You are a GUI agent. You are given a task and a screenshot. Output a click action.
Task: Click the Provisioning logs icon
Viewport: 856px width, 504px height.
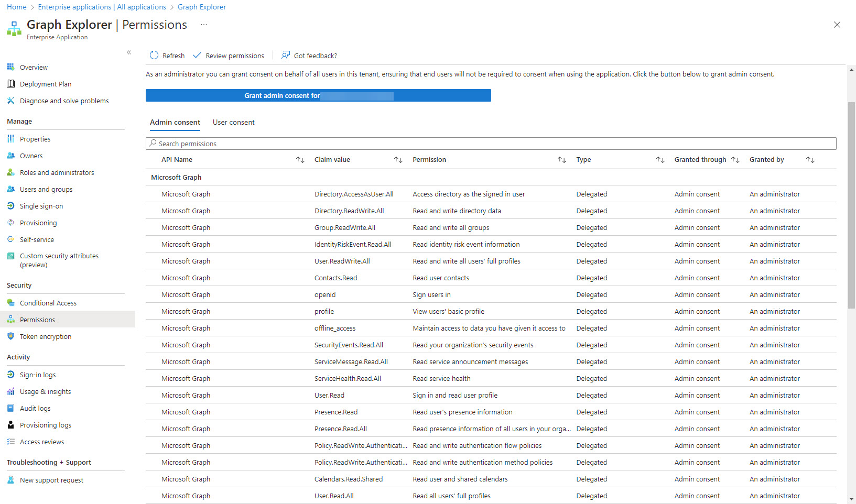[x=10, y=425]
